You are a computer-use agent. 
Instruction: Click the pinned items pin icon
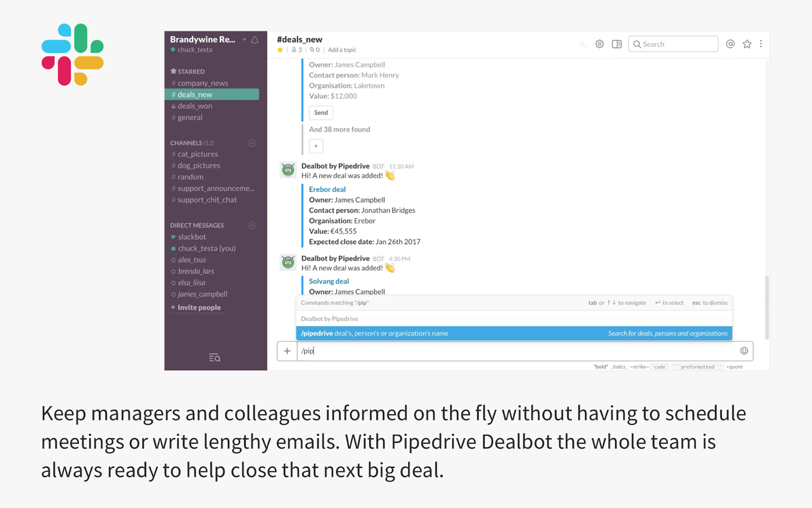coord(314,50)
